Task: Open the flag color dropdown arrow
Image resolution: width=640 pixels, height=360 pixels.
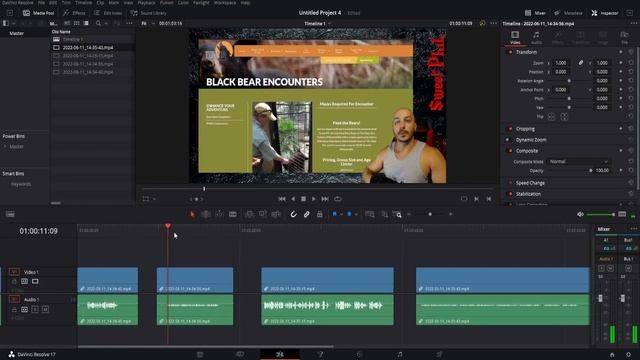Action: pyautogui.click(x=341, y=214)
